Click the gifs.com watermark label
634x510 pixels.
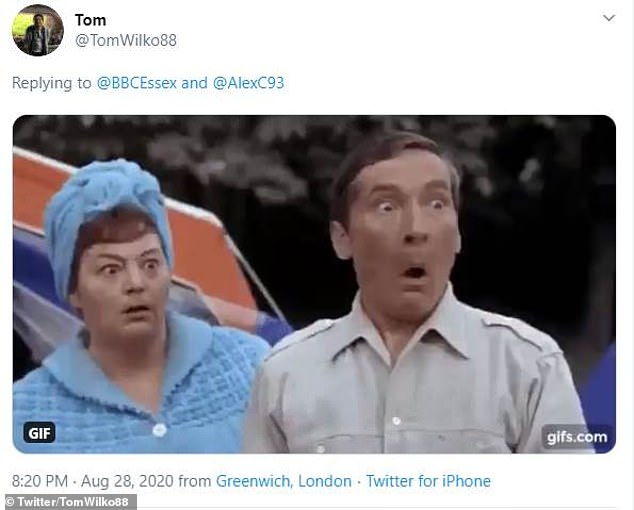577,437
